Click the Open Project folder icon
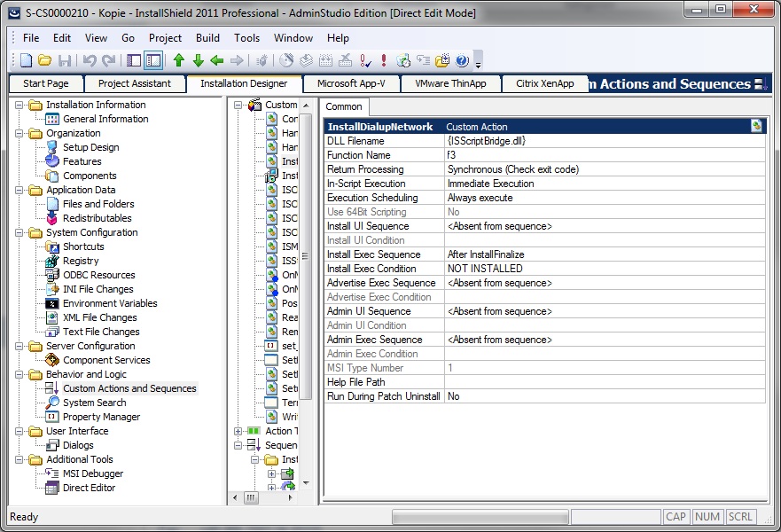Screen dimensions: 781x532 [x=44, y=60]
